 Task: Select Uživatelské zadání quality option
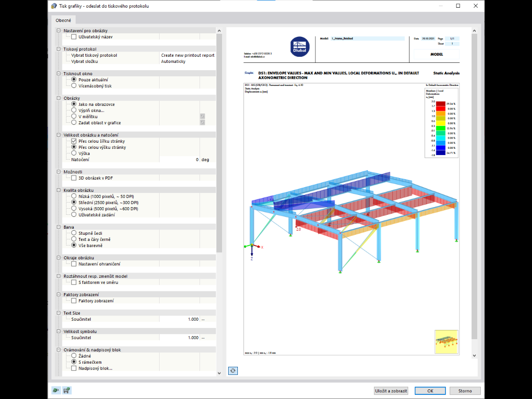pos(74,215)
